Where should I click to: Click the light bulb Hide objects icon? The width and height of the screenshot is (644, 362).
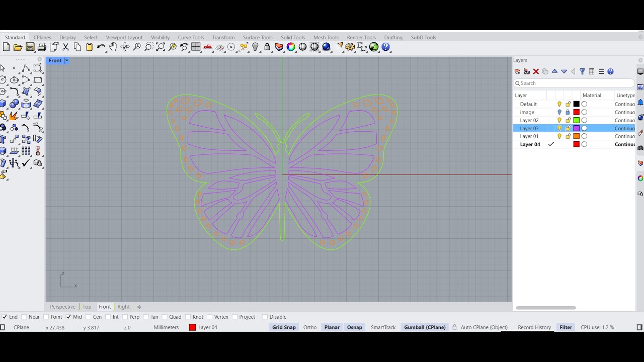pyautogui.click(x=256, y=47)
